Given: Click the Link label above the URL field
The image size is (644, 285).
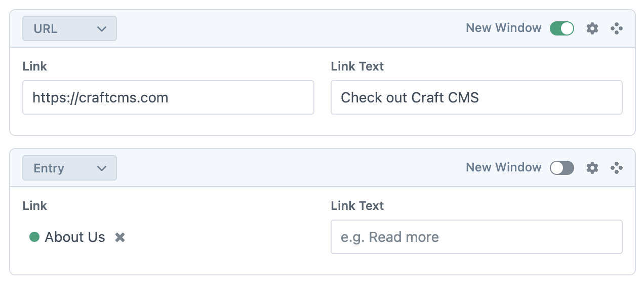Looking at the screenshot, I should [x=35, y=66].
